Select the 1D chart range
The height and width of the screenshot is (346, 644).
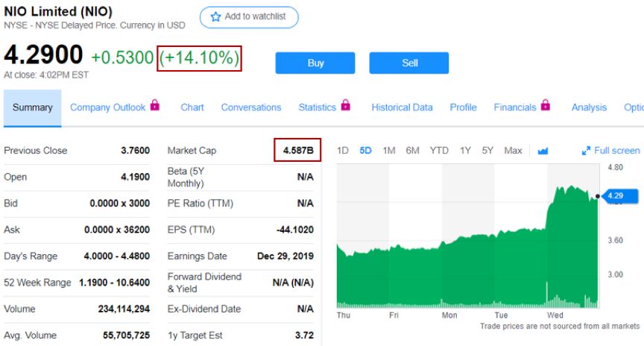tap(343, 151)
